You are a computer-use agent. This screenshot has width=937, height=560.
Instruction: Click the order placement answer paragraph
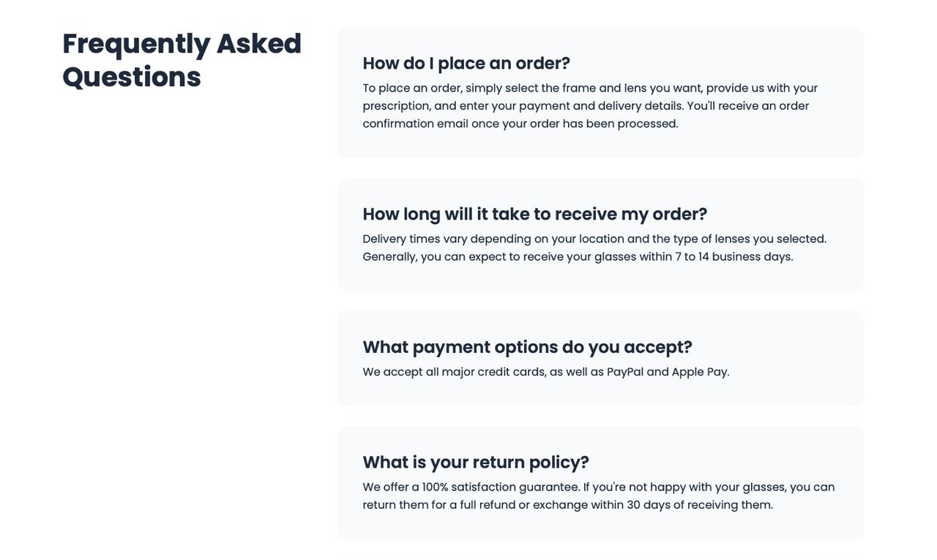(590, 105)
